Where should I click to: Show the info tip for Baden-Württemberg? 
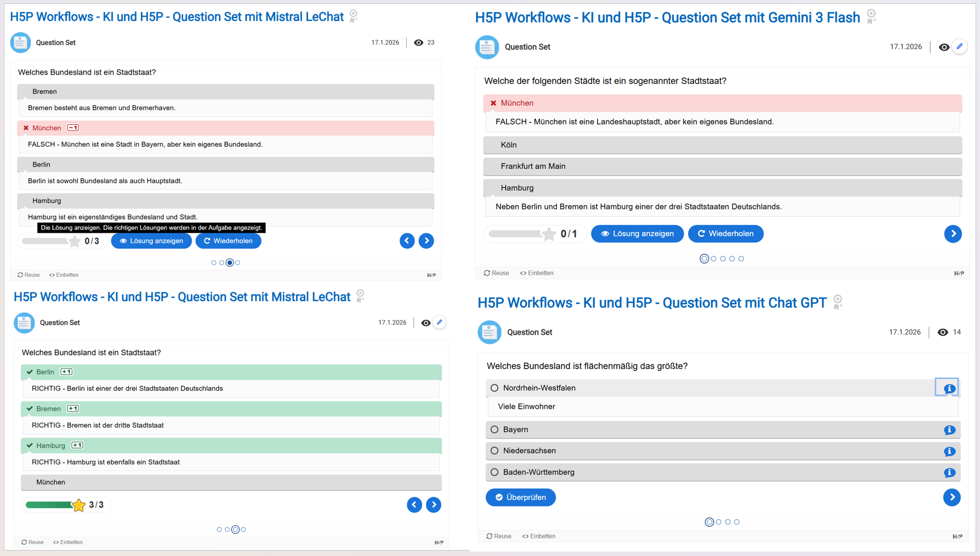click(x=949, y=473)
